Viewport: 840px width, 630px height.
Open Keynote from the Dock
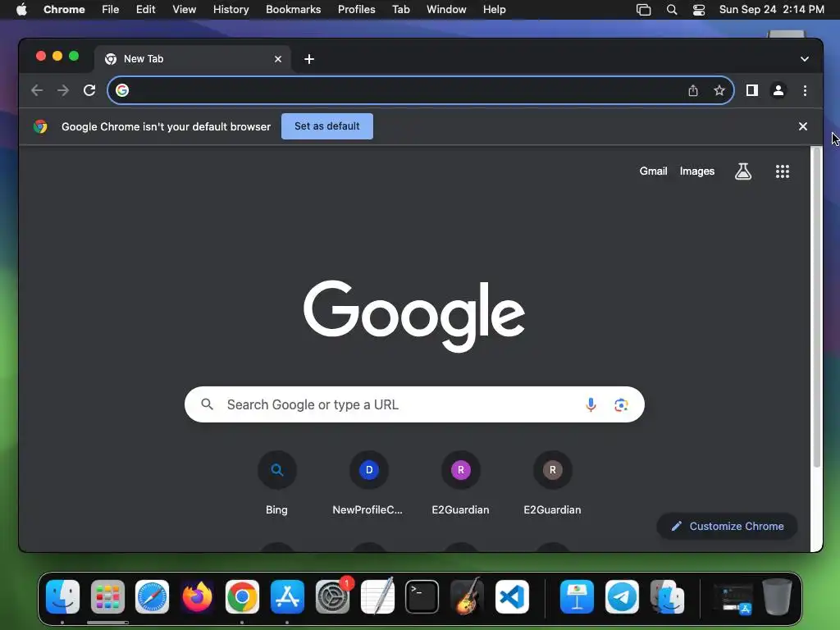click(577, 597)
